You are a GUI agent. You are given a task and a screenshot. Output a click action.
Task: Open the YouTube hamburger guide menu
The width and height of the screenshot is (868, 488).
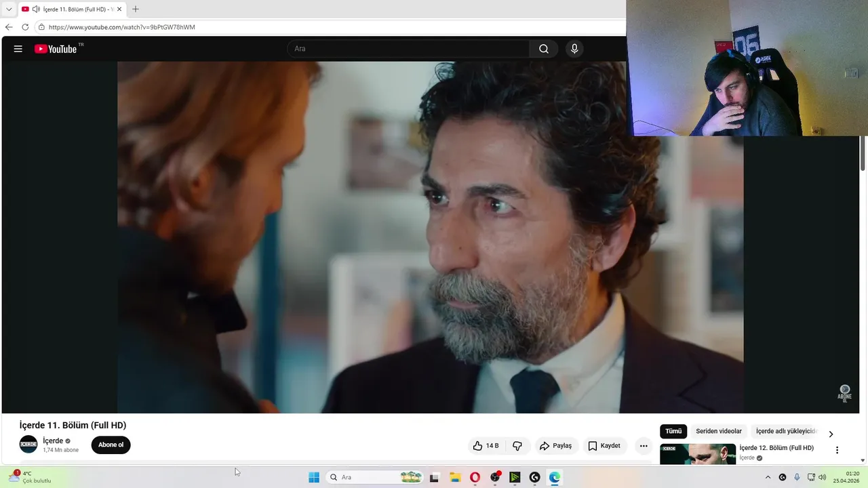pyautogui.click(x=18, y=49)
